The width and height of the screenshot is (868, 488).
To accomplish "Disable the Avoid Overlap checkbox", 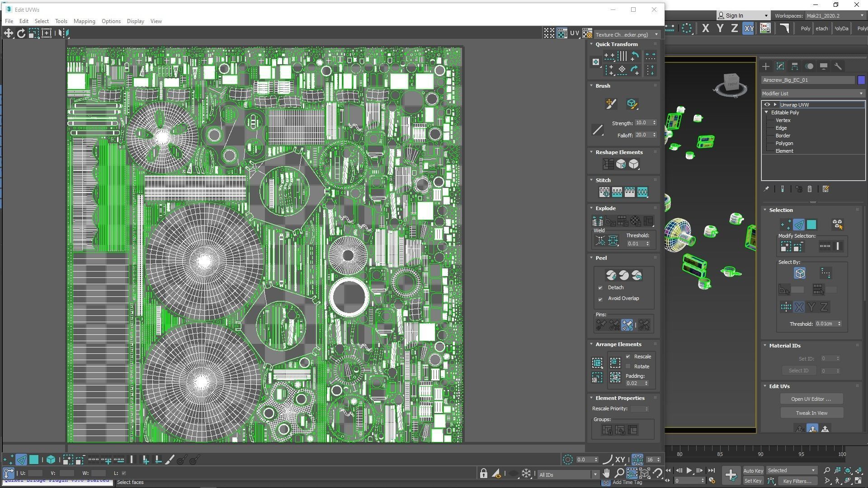I will (x=600, y=299).
